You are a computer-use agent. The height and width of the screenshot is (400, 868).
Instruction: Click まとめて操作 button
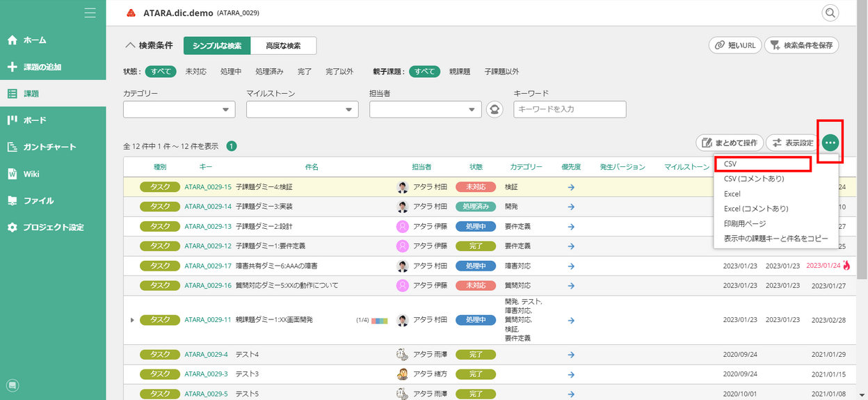click(x=730, y=143)
